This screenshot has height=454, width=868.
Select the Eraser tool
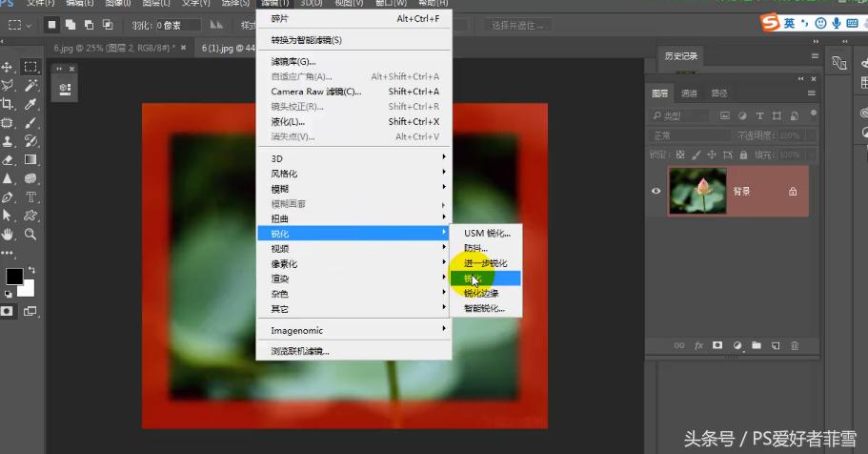(x=8, y=159)
